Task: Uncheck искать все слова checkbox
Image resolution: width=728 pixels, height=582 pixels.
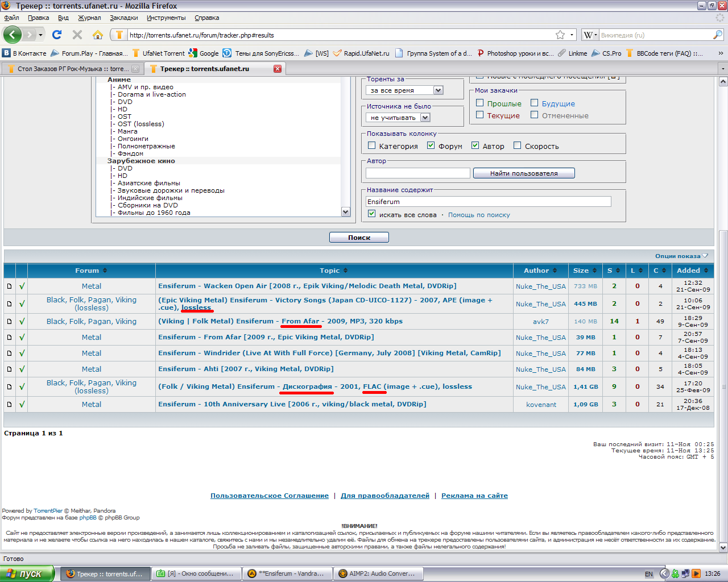Action: [372, 214]
